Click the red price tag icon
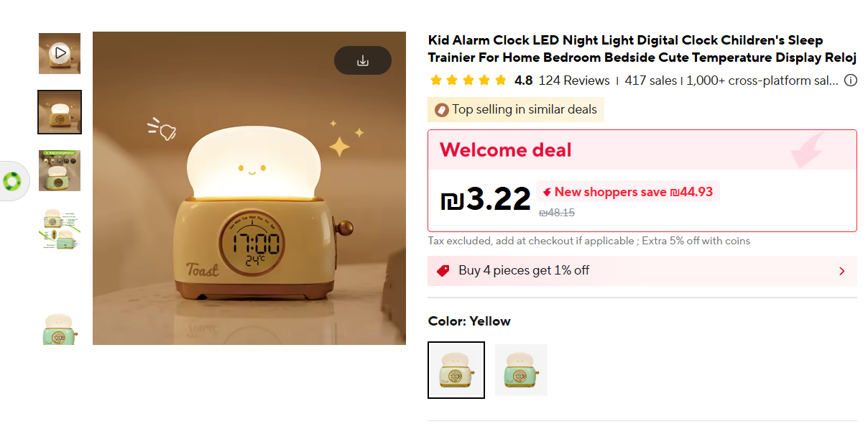This screenshot has width=868, height=424. [x=443, y=271]
